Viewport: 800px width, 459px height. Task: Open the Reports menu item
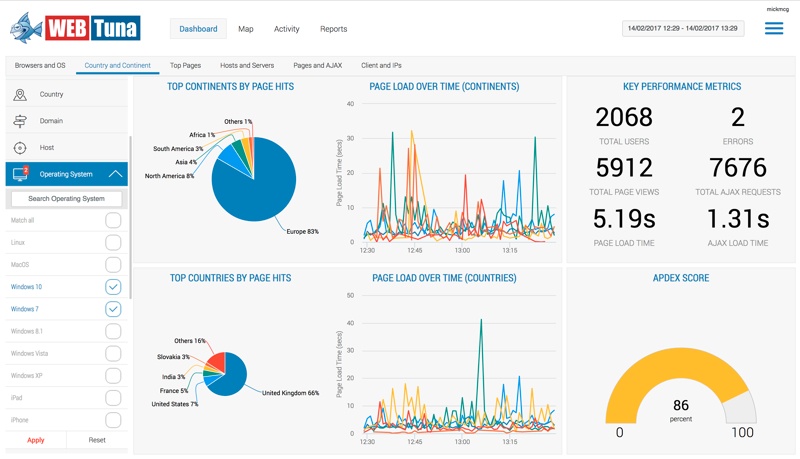(334, 29)
